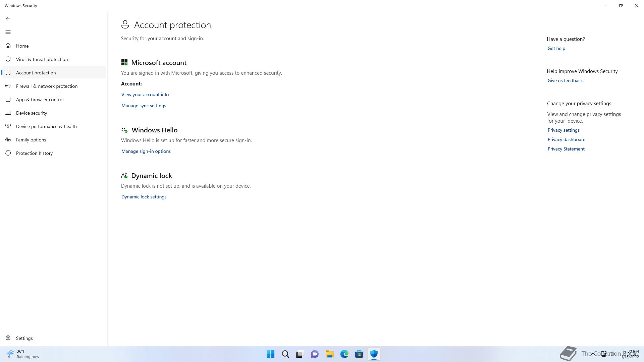The width and height of the screenshot is (644, 362).
Task: Switch to Device security page
Action: pos(54,113)
